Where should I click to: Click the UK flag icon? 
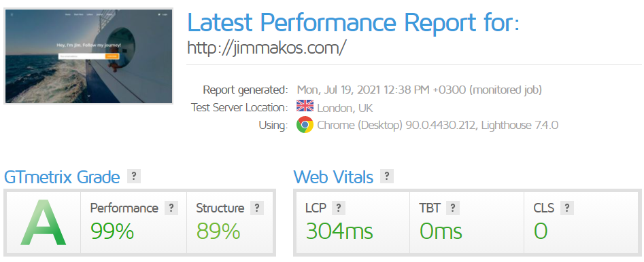tap(305, 106)
